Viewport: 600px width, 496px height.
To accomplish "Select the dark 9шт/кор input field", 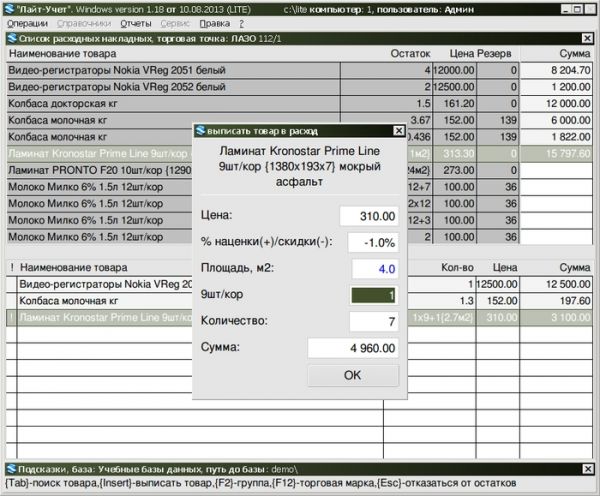I will 372,296.
